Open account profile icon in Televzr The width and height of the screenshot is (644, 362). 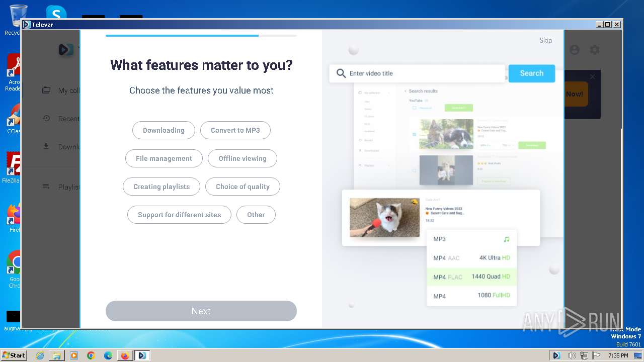pyautogui.click(x=575, y=50)
